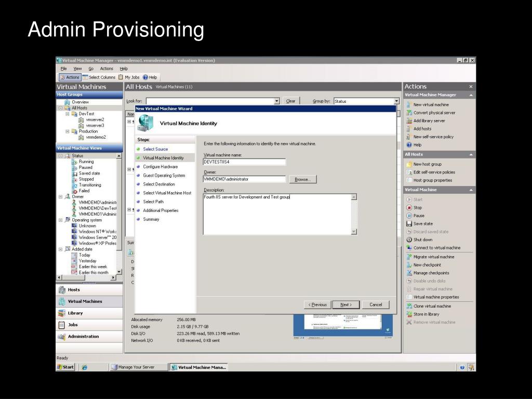This screenshot has width=532, height=399.
Task: Click the Virtual machine name field
Action: (244, 162)
